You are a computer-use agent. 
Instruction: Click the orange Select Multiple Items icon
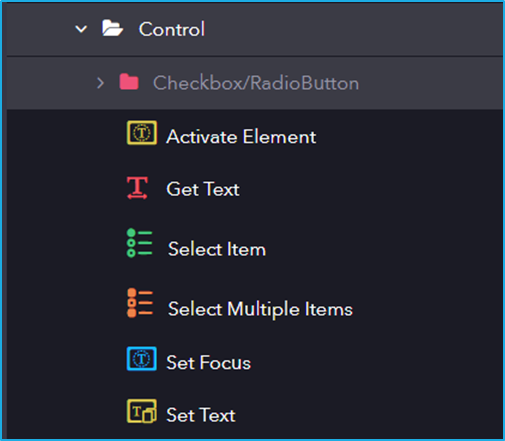(x=140, y=303)
